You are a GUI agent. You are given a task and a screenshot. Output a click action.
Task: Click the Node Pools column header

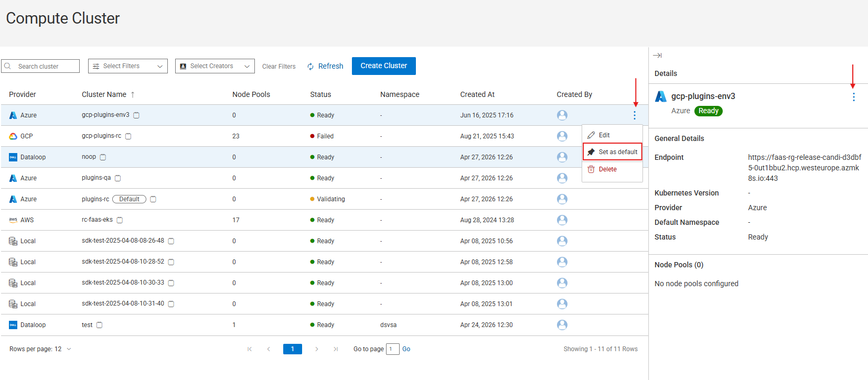click(251, 94)
